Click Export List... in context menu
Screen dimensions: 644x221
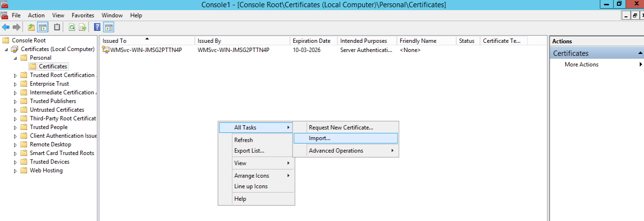tap(249, 151)
